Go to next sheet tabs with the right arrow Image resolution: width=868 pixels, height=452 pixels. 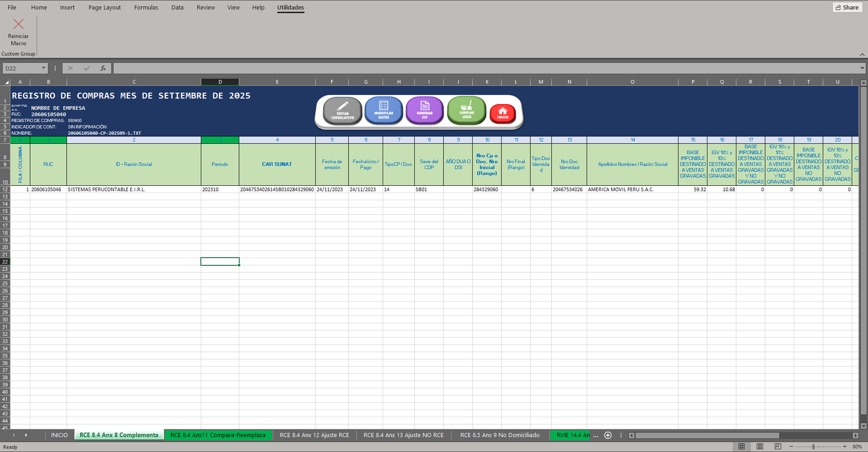26,435
